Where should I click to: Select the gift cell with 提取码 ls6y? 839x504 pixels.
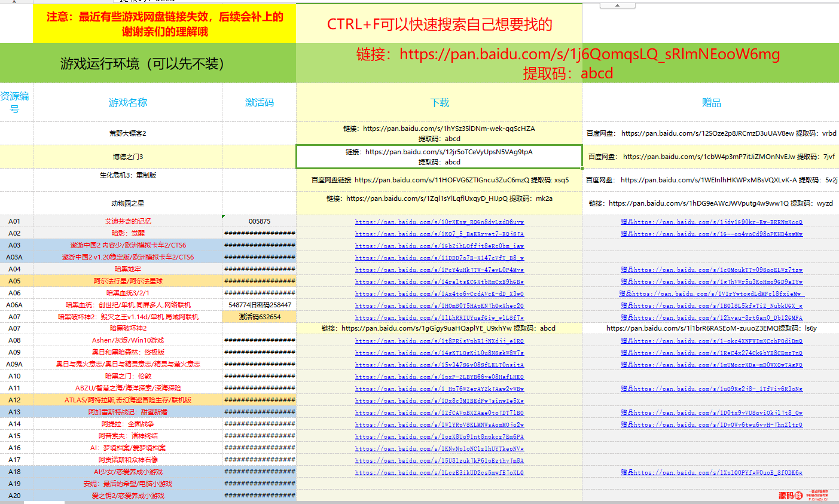[x=711, y=328]
